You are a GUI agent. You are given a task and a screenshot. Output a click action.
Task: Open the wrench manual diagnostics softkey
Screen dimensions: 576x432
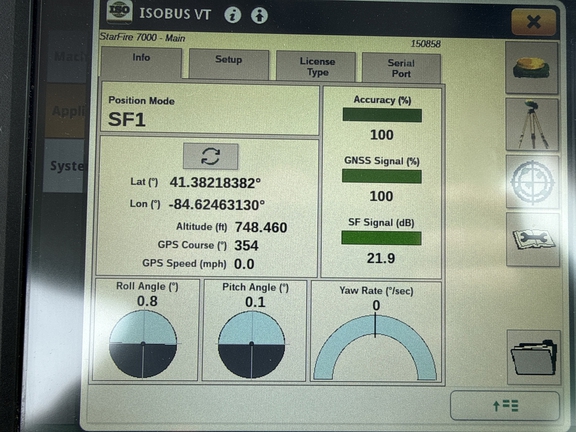point(533,239)
